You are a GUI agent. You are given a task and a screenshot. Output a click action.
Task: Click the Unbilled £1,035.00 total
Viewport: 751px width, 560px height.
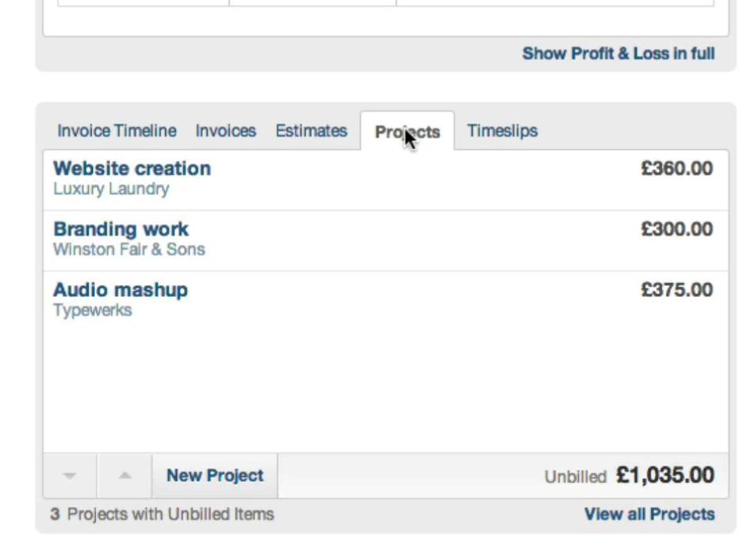coord(629,475)
